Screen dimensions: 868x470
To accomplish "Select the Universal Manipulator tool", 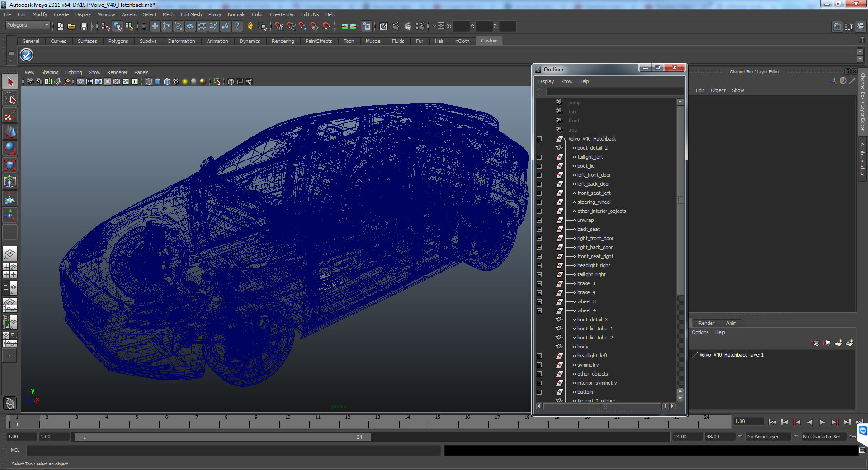I will point(10,182).
